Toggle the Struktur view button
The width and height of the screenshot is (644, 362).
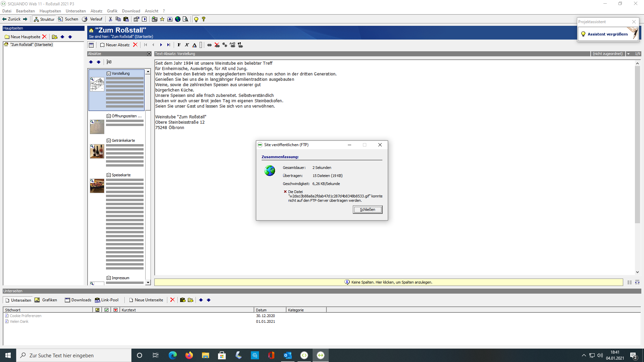click(44, 19)
